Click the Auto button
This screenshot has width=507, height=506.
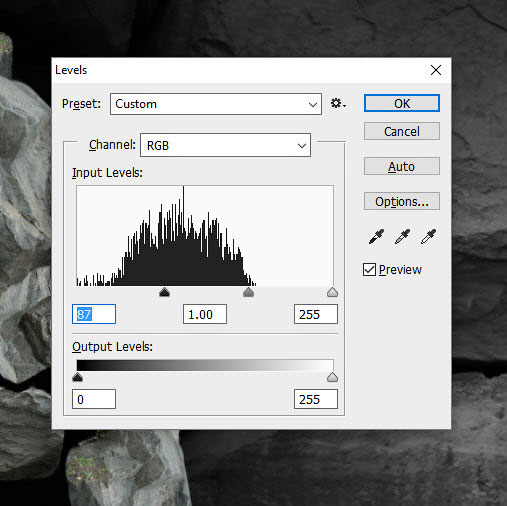tap(402, 166)
